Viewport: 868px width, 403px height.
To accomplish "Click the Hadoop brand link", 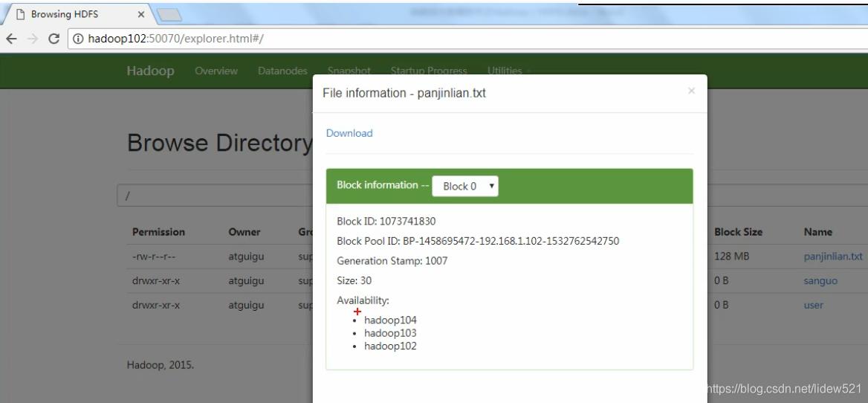I will pos(150,71).
